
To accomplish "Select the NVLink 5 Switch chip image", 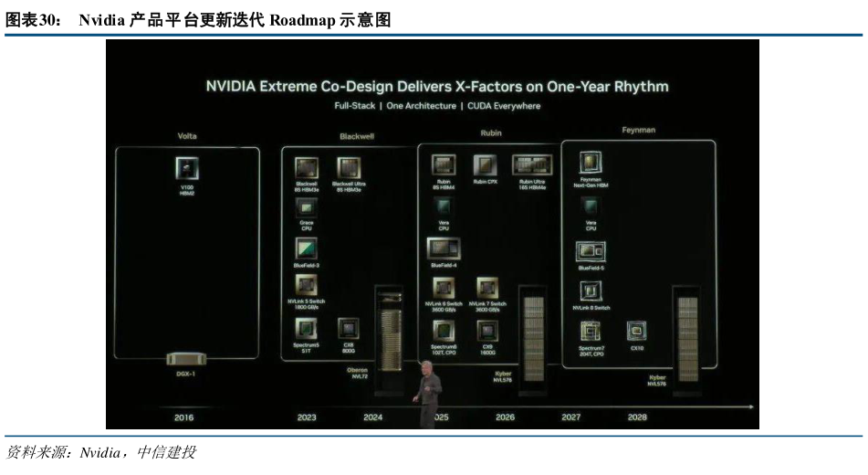I will point(306,286).
